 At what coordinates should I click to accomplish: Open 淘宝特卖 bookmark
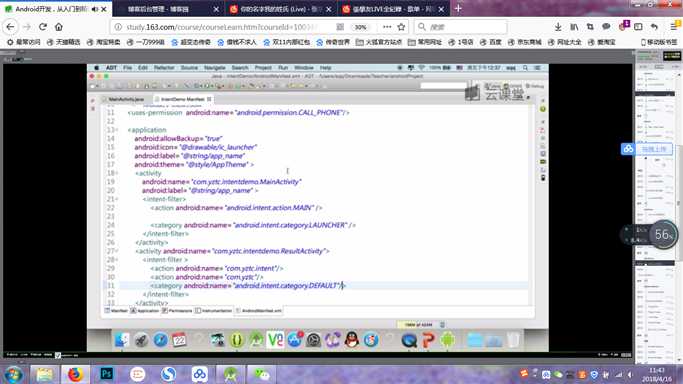click(x=103, y=42)
